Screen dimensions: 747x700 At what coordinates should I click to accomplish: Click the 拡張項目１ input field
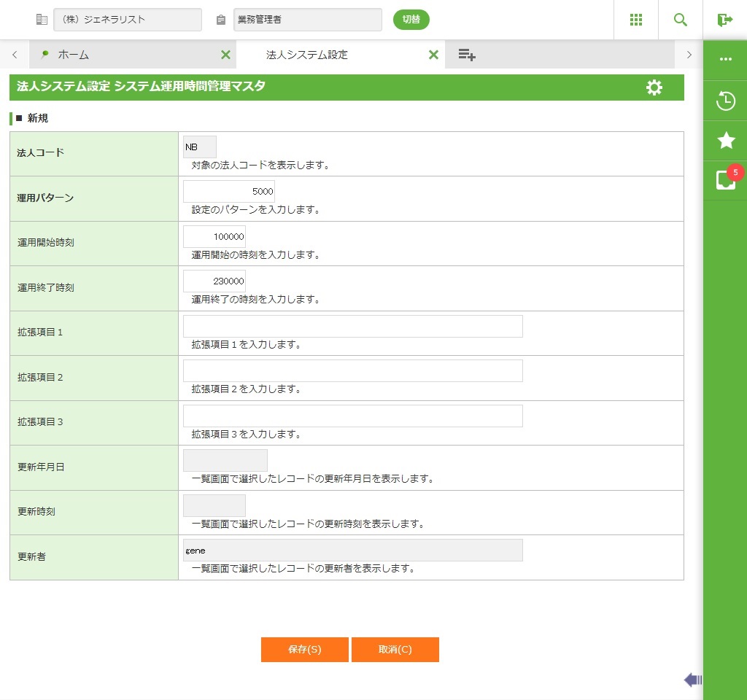click(x=352, y=326)
